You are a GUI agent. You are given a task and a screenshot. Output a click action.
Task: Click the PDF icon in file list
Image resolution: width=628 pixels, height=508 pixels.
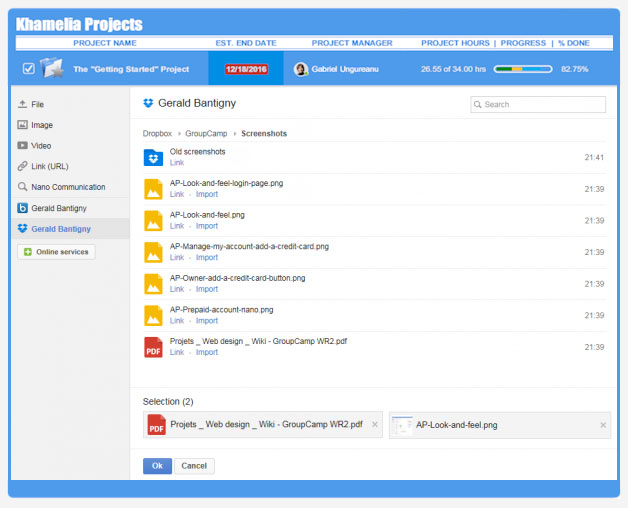[153, 347]
